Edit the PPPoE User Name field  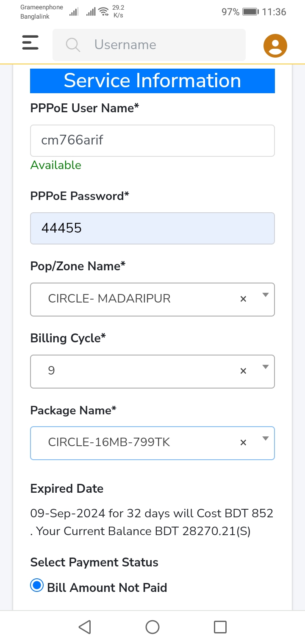tap(152, 140)
